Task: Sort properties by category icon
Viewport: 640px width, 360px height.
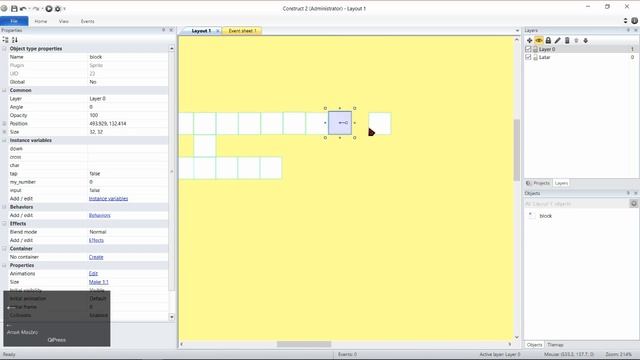Action: click(x=5, y=40)
